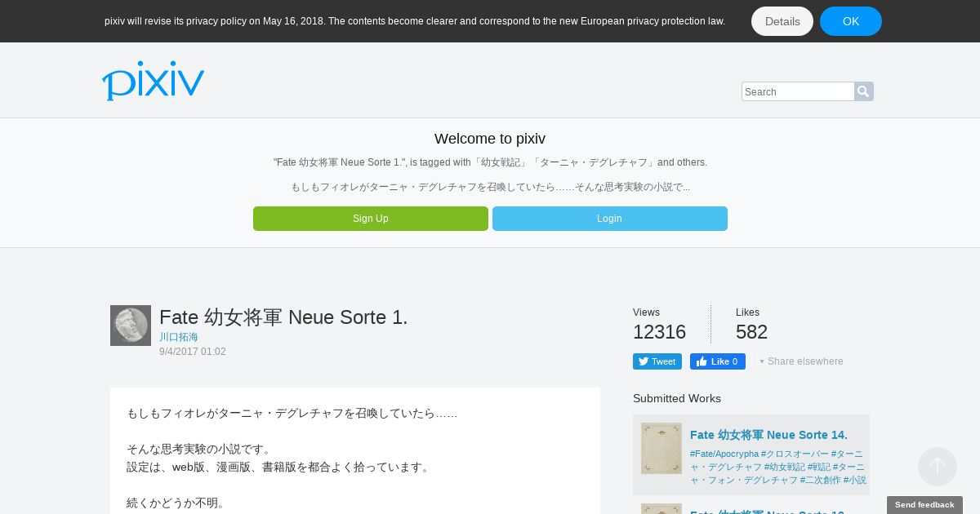Click the search magnifier icon
The width and height of the screenshot is (980, 514).
[864, 91]
